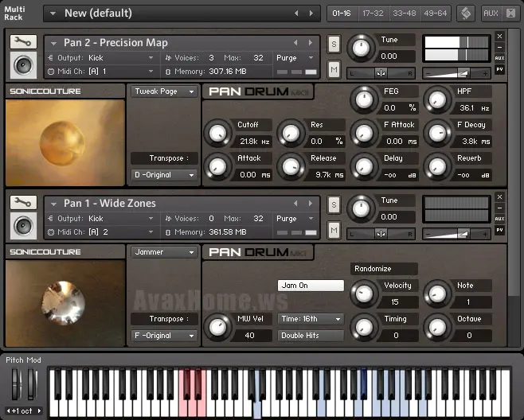Open Output Kick dropdown for Pan 2
Screen dimensions: 524x420
coord(103,58)
